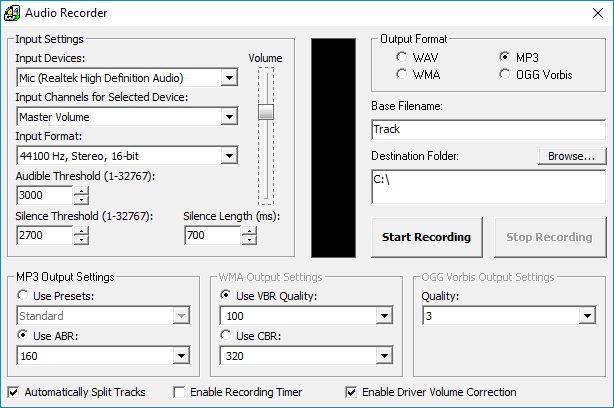Viewport: 614px width, 408px height.
Task: Click the Volume slider thumb
Action: click(266, 112)
